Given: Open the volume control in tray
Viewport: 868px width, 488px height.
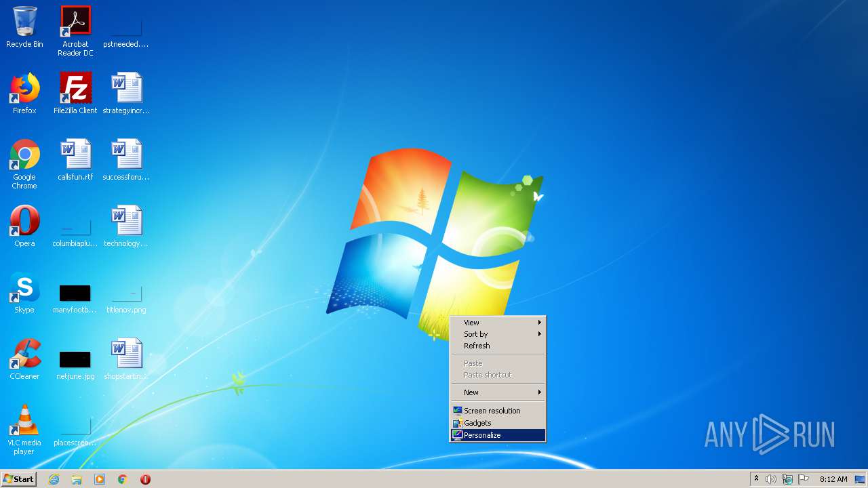Looking at the screenshot, I should (771, 479).
